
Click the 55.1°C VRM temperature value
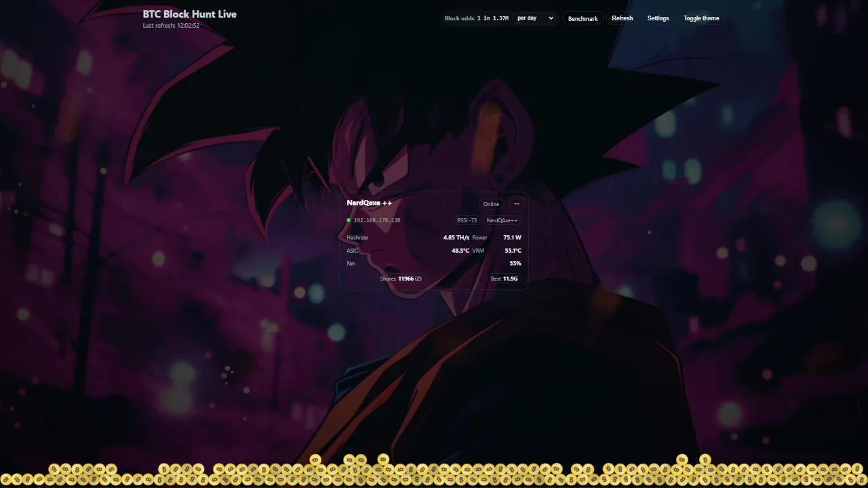(x=513, y=251)
